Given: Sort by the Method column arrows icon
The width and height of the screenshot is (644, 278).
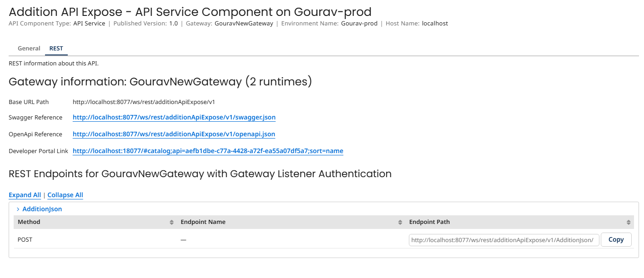Looking at the screenshot, I should point(171,222).
